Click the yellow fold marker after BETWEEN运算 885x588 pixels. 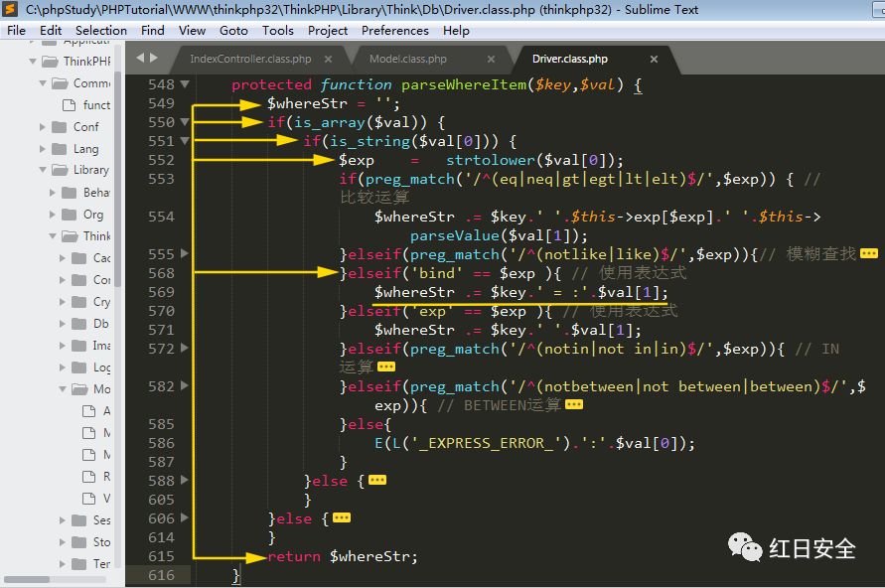point(574,405)
